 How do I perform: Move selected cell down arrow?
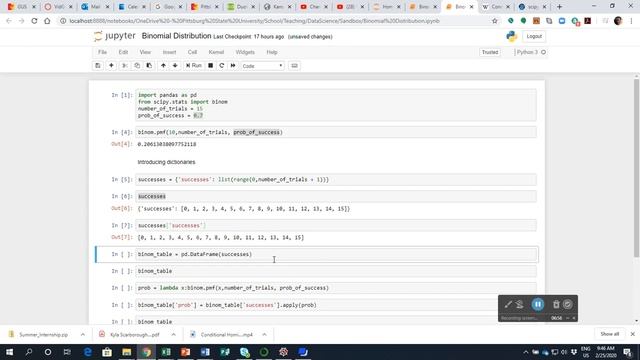[x=175, y=66]
